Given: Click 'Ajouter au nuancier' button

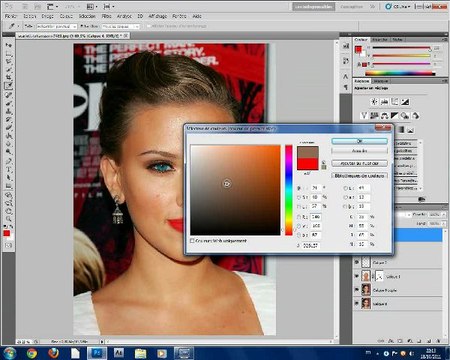Looking at the screenshot, I should coord(359,163).
